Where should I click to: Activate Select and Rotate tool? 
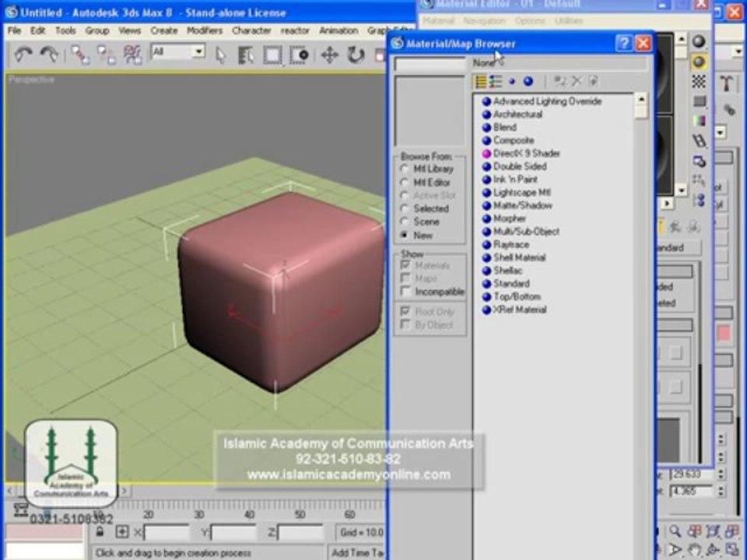[356, 55]
